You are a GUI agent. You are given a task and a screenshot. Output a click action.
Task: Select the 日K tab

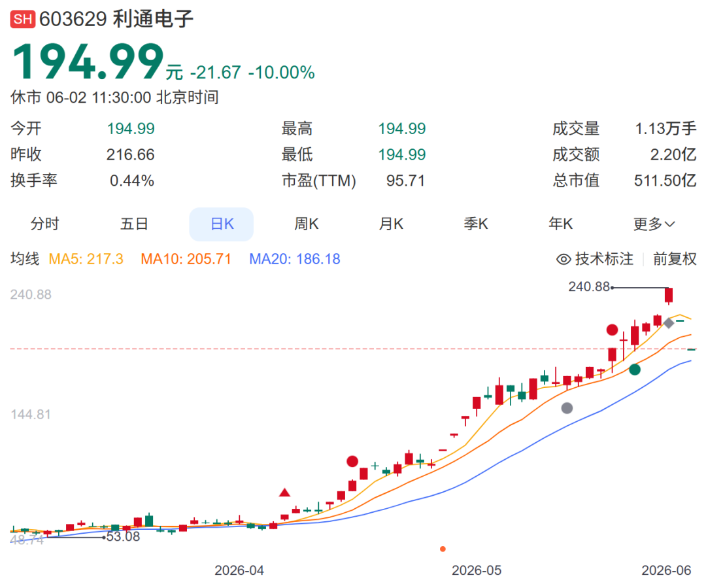(222, 224)
